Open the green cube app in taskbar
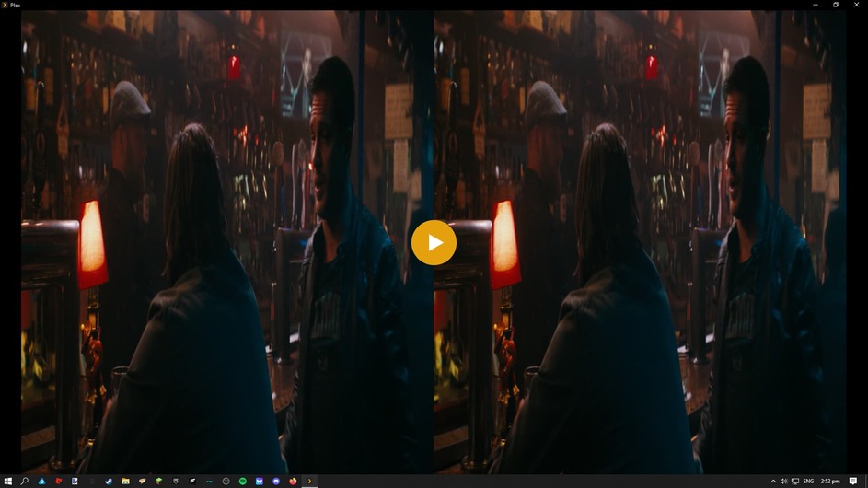The width and height of the screenshot is (868, 488). (x=159, y=482)
